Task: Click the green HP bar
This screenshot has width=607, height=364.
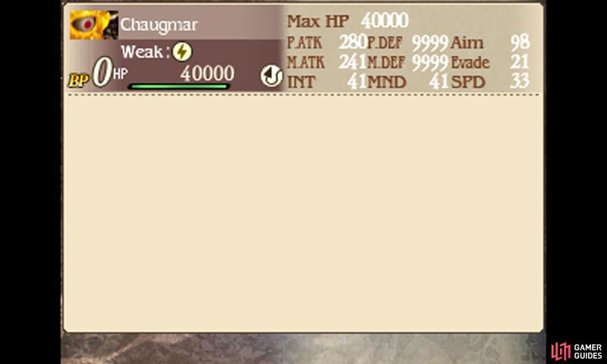Action: click(179, 86)
